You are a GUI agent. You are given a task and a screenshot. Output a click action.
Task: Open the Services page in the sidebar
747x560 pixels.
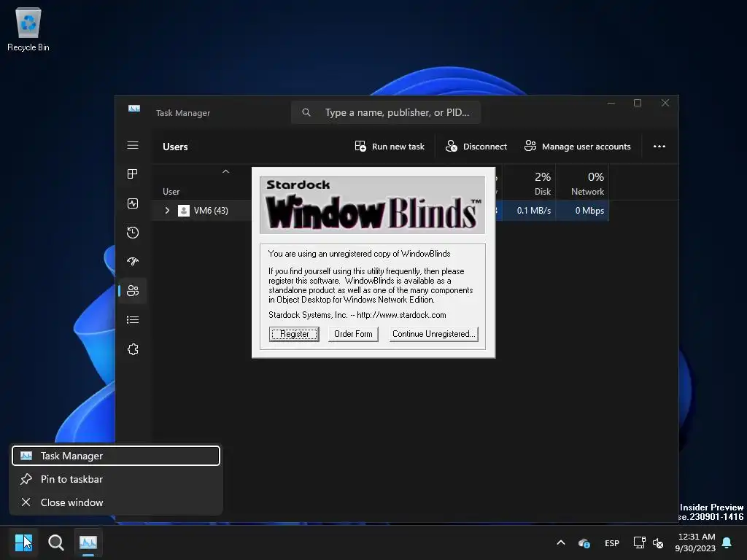(x=133, y=349)
